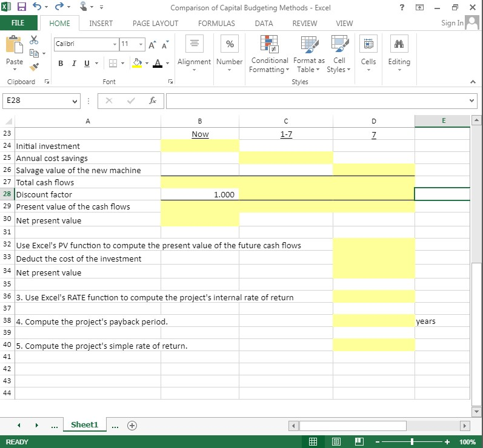The width and height of the screenshot is (483, 448).
Task: Click Decrease Font Size icon
Action: point(165,45)
